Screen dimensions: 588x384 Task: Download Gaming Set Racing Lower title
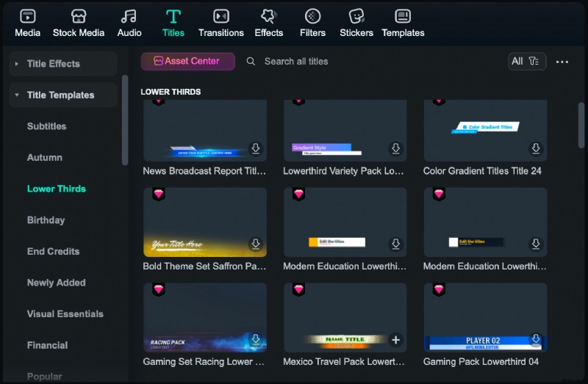click(255, 339)
